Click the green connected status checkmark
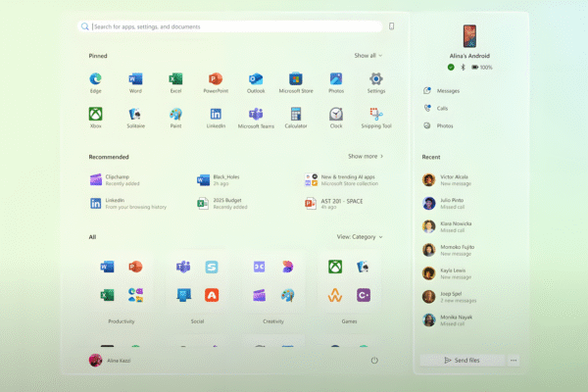The height and width of the screenshot is (392, 588). [x=451, y=68]
